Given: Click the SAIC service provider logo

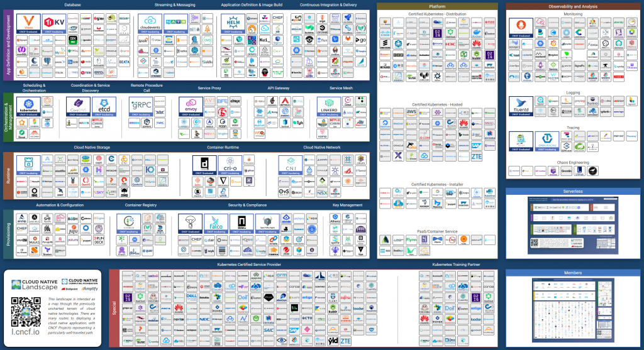Looking at the screenshot, I should 269,330.
